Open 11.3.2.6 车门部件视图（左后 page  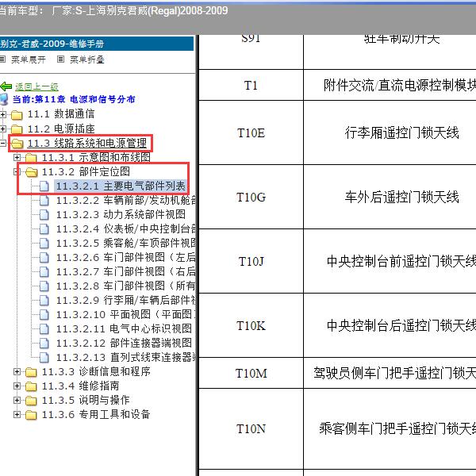pyautogui.click(x=125, y=257)
